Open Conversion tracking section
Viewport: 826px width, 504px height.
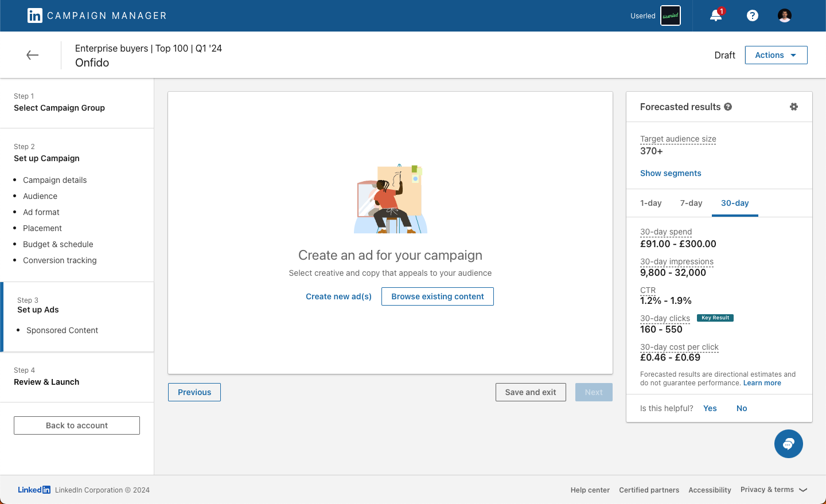tap(60, 260)
